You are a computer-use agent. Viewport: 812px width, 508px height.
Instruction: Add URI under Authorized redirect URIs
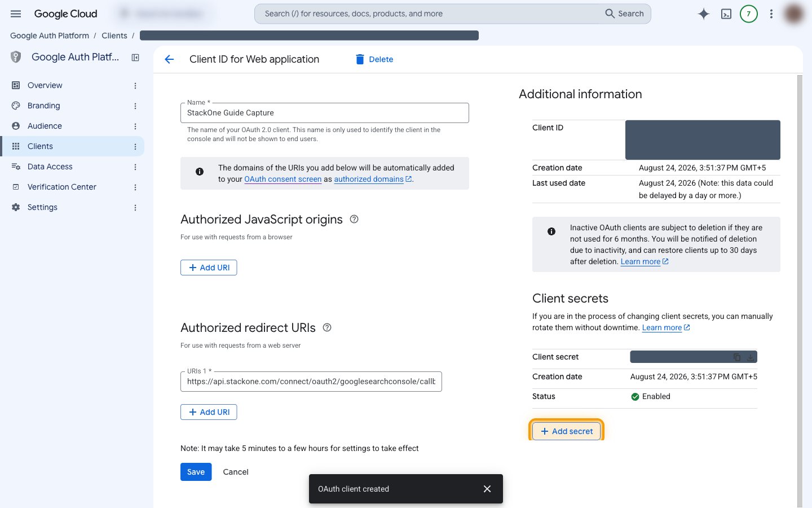[209, 412]
